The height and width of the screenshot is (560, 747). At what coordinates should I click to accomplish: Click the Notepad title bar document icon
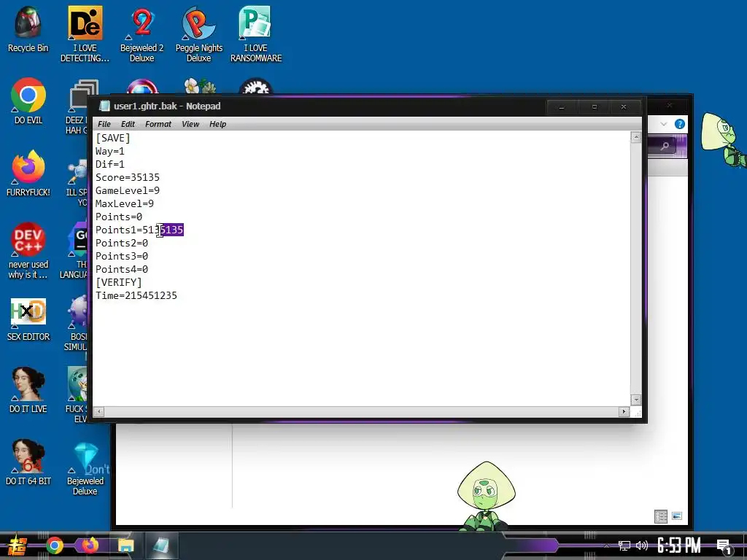click(104, 106)
